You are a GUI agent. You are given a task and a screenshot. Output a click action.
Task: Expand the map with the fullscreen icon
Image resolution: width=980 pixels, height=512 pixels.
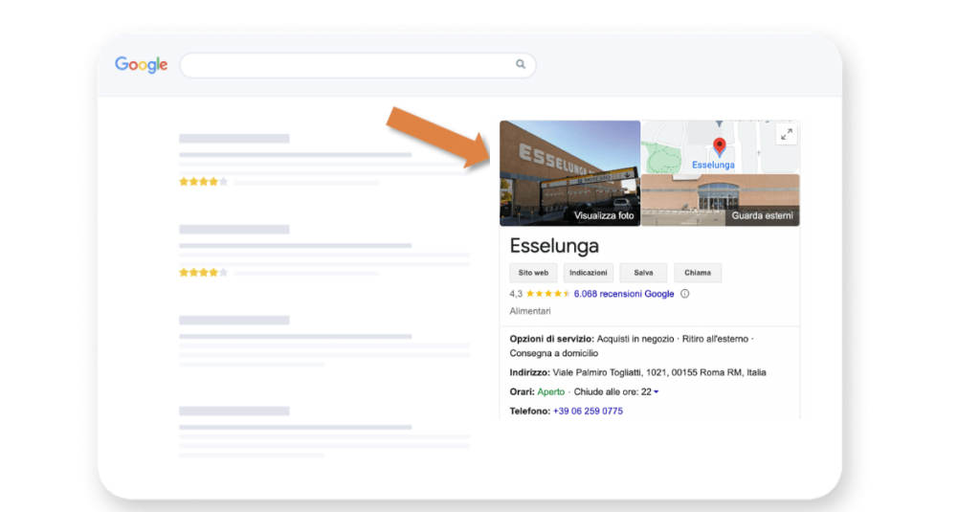(x=787, y=134)
